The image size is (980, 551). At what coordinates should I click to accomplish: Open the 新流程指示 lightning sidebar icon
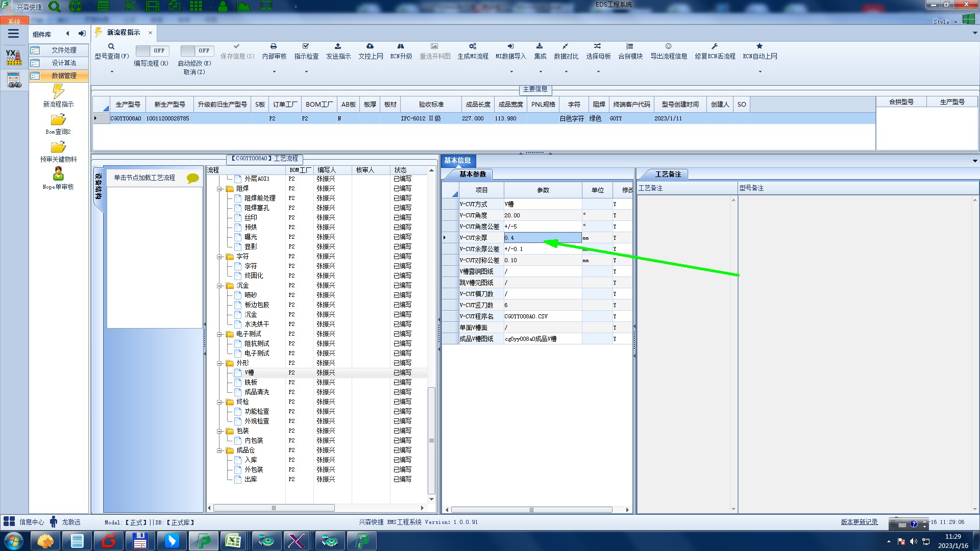(x=58, y=92)
